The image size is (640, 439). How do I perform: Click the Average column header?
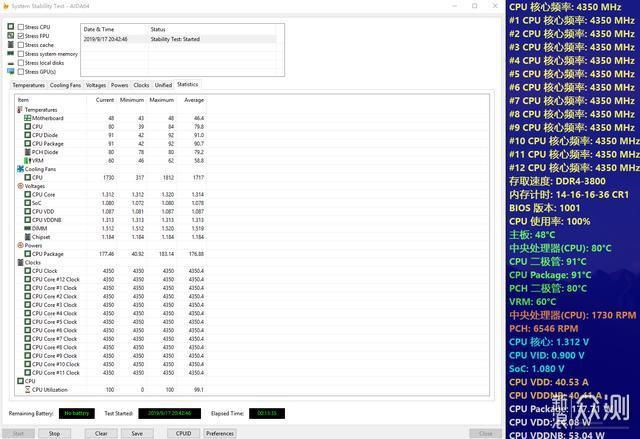point(191,100)
